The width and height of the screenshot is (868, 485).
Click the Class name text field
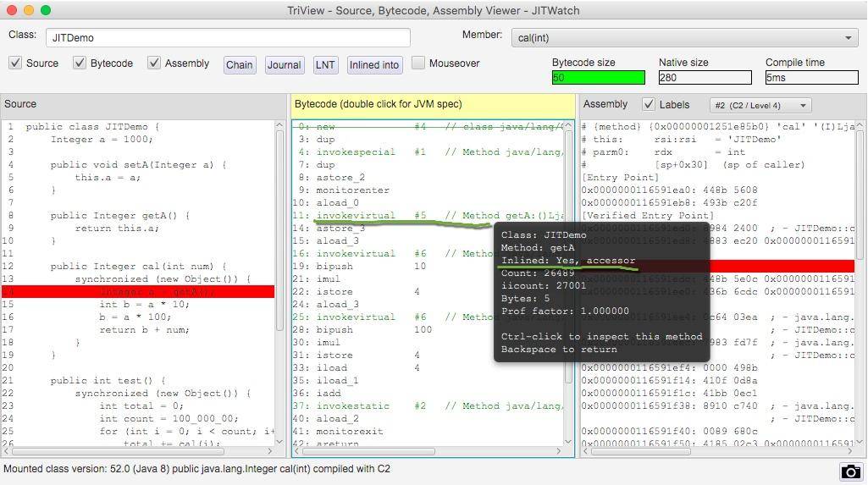(x=229, y=37)
